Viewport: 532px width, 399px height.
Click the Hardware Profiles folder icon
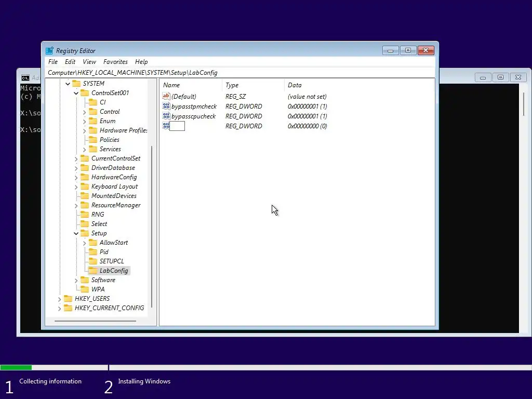[x=93, y=130]
